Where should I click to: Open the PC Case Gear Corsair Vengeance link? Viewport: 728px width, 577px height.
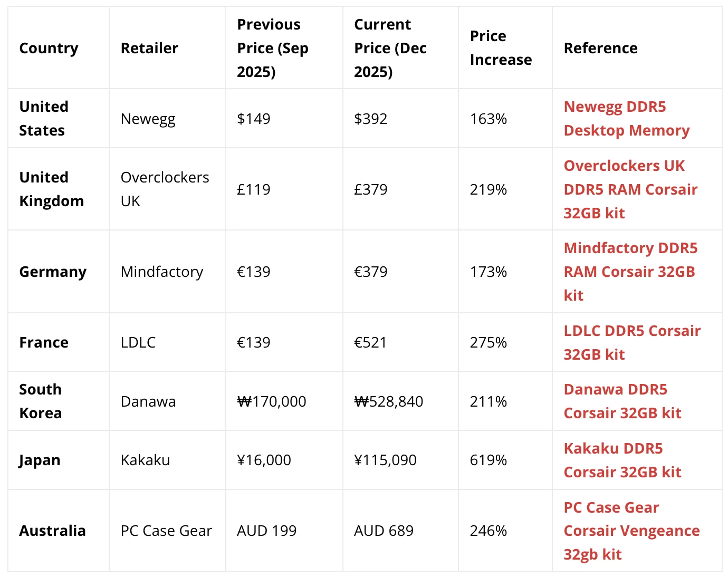[x=631, y=531]
